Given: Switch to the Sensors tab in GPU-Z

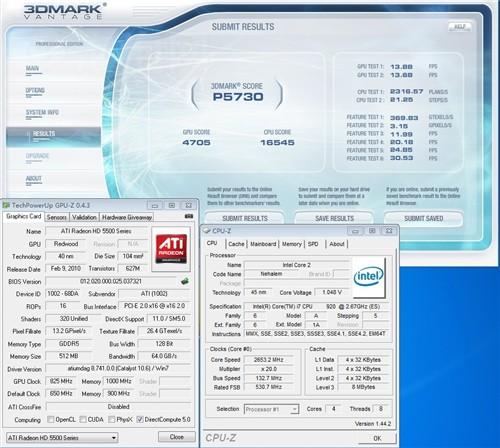Looking at the screenshot, I should [57, 217].
